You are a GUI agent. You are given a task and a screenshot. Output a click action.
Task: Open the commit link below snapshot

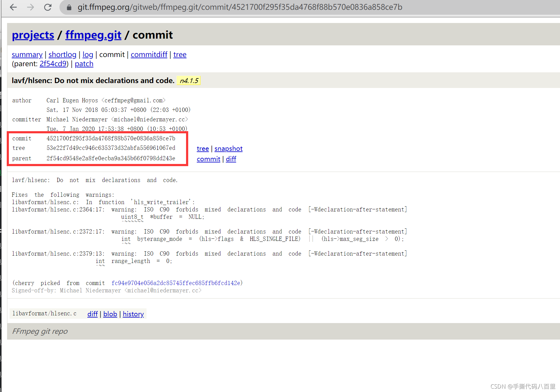tap(208, 159)
